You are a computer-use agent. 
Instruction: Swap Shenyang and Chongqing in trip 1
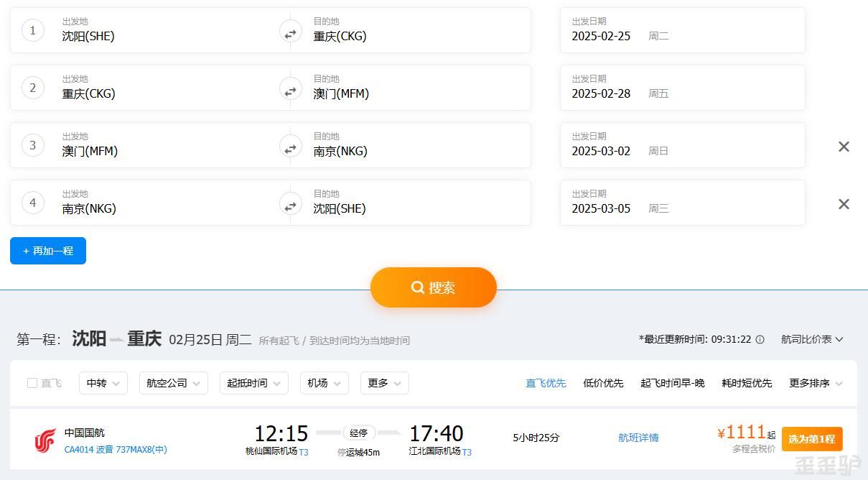(x=290, y=33)
